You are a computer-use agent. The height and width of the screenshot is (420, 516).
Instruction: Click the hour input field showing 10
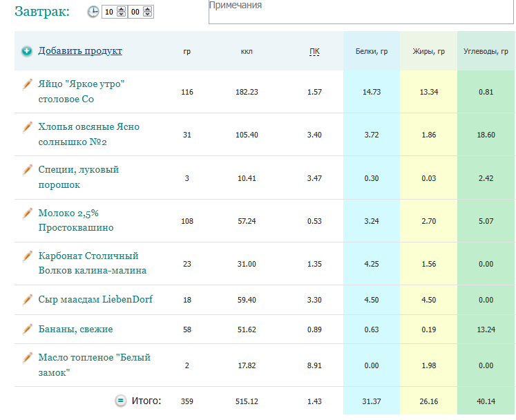110,12
